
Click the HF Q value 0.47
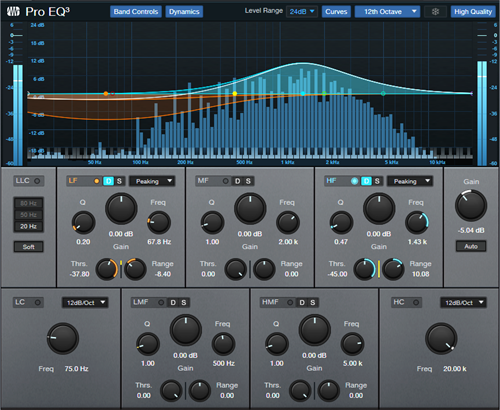pyautogui.click(x=341, y=242)
